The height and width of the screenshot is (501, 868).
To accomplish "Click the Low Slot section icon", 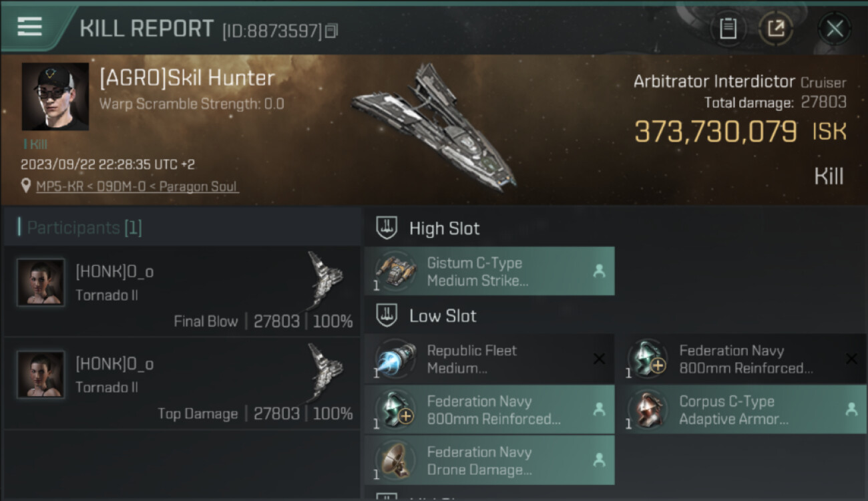I will (387, 315).
